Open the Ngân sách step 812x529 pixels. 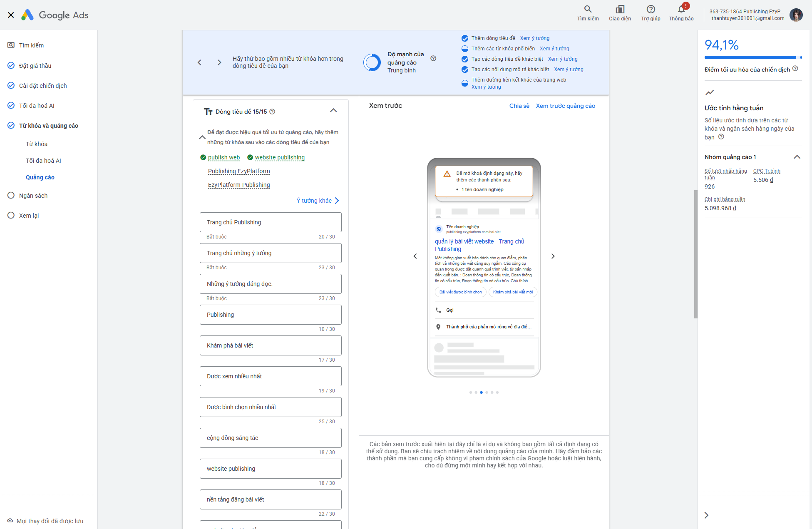coord(33,196)
